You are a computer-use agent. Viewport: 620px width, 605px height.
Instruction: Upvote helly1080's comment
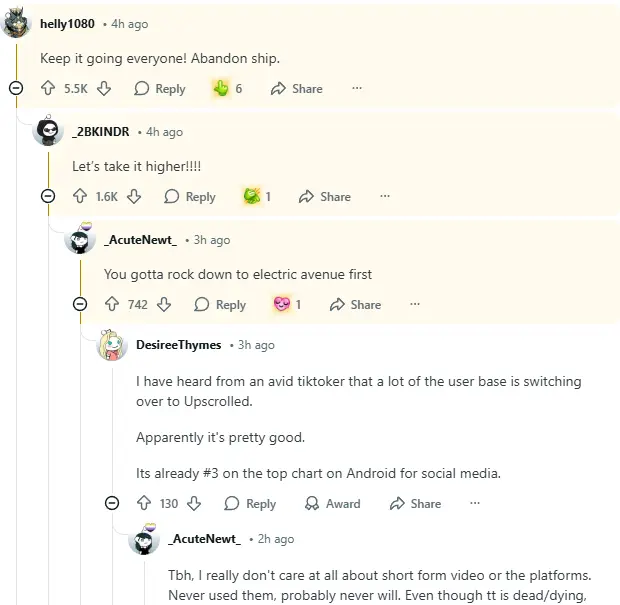coord(48,89)
